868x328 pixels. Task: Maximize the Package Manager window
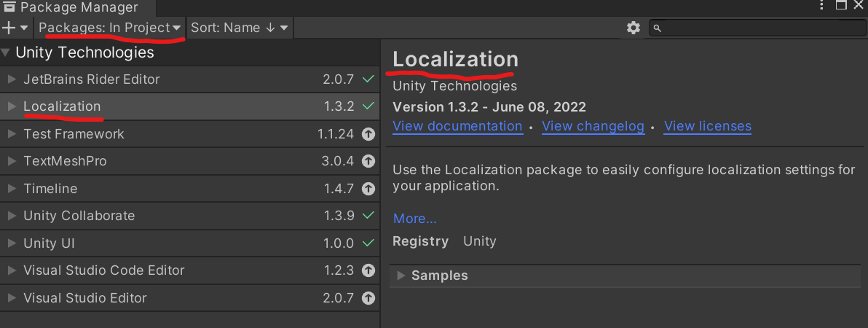[x=841, y=6]
